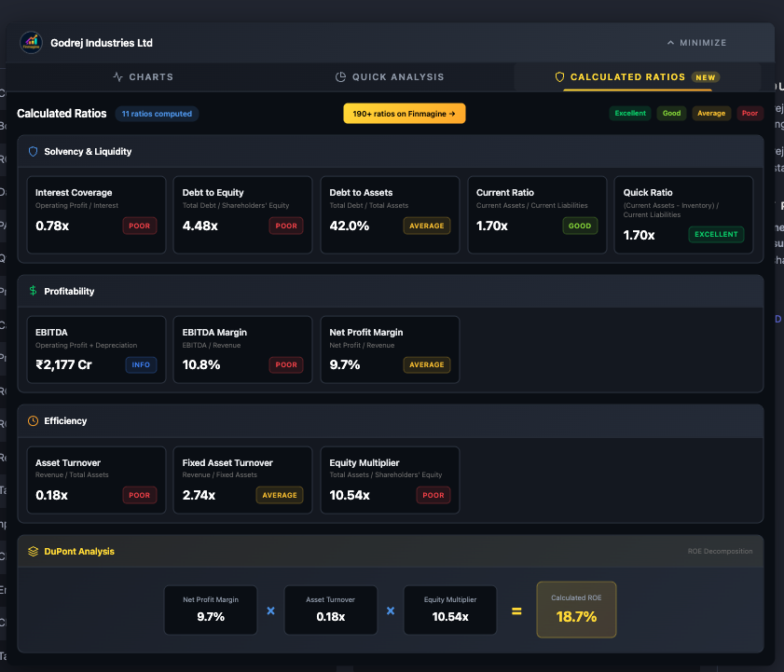Click the Calculated ROE result box

tap(576, 610)
